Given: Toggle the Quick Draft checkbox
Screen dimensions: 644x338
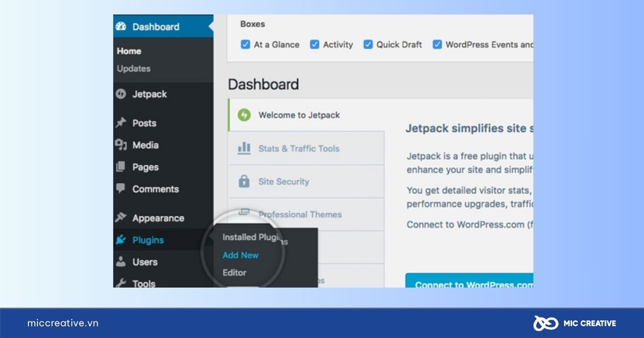Looking at the screenshot, I should click(x=368, y=45).
